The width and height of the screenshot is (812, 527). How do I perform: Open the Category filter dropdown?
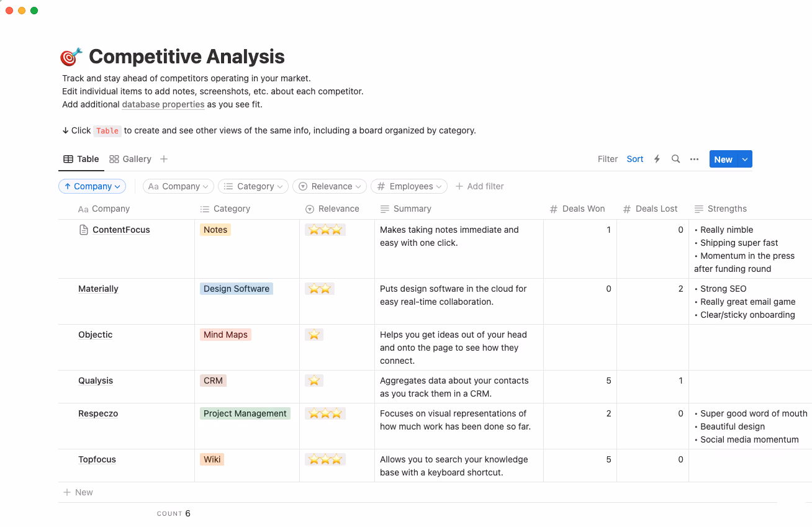(x=253, y=186)
